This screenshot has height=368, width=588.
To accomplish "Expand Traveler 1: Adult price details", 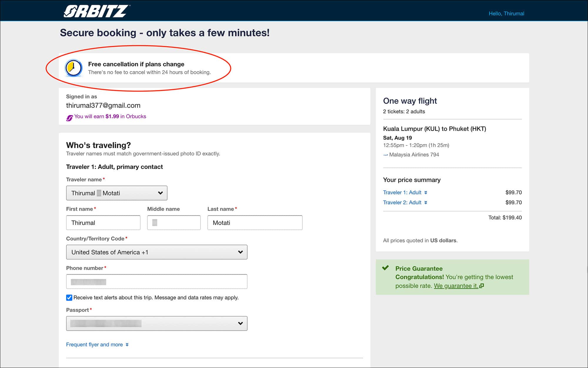I will [426, 192].
